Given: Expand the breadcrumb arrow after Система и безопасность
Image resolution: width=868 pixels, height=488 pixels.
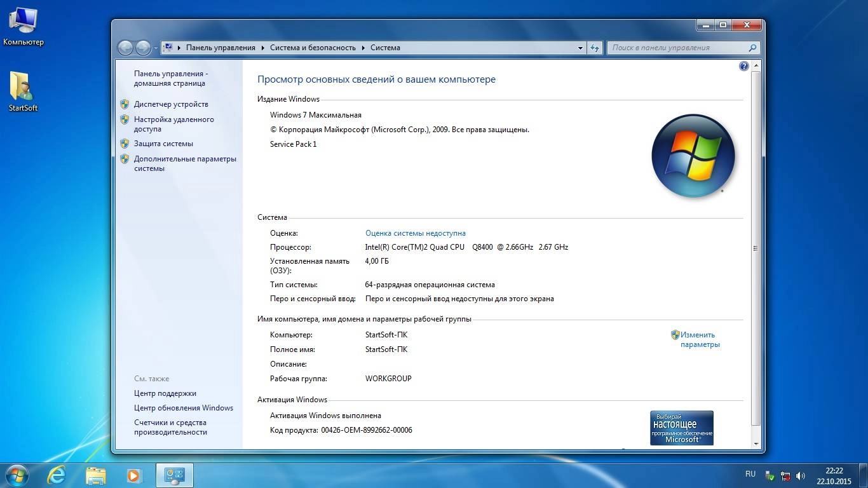Looking at the screenshot, I should click(363, 48).
